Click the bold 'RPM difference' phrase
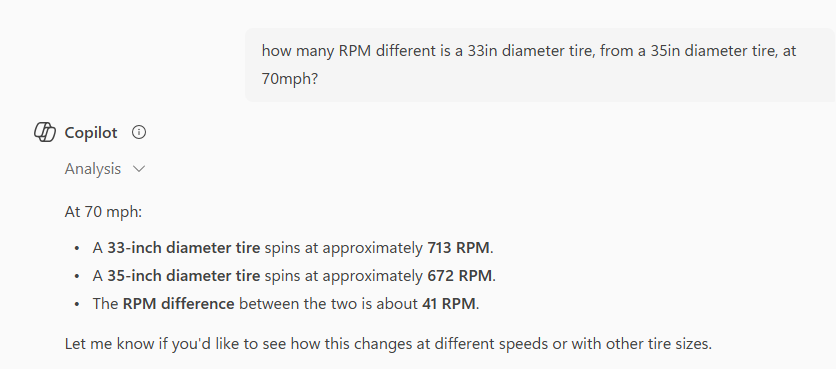Viewport: 836px width, 369px height. click(x=179, y=303)
